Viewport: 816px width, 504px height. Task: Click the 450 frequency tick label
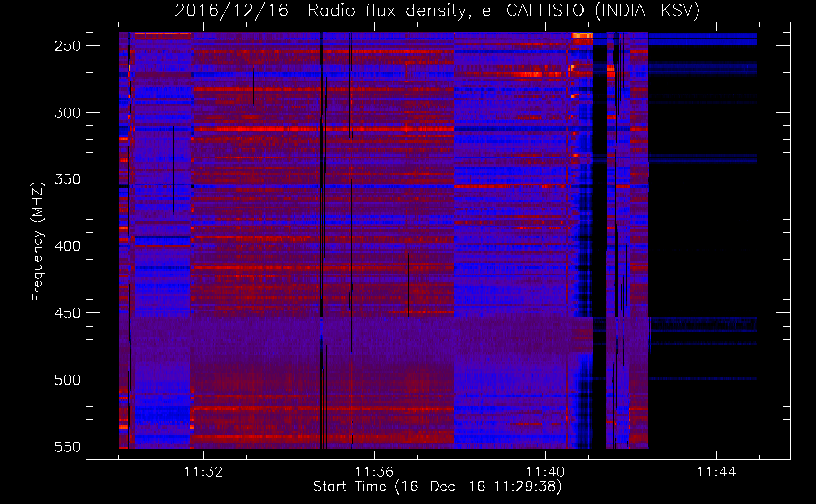coord(68,313)
